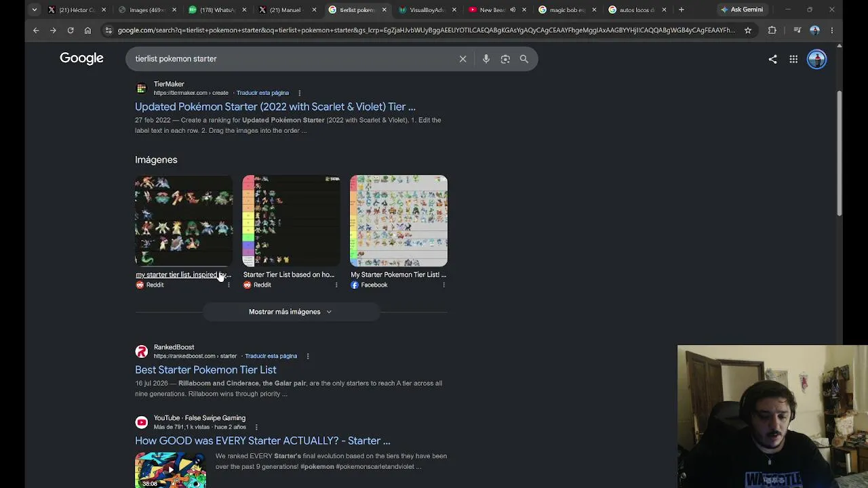Switch to the Manuel X tab

click(x=288, y=9)
